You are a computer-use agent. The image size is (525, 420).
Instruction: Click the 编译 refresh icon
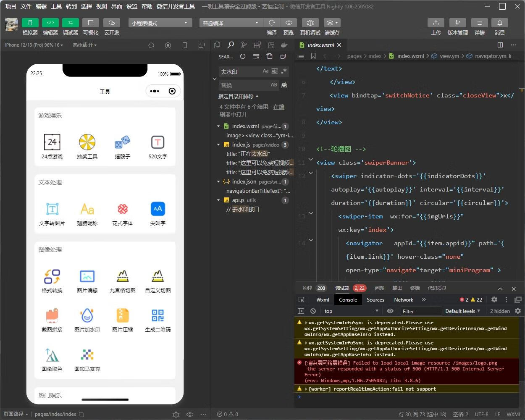coord(272,23)
